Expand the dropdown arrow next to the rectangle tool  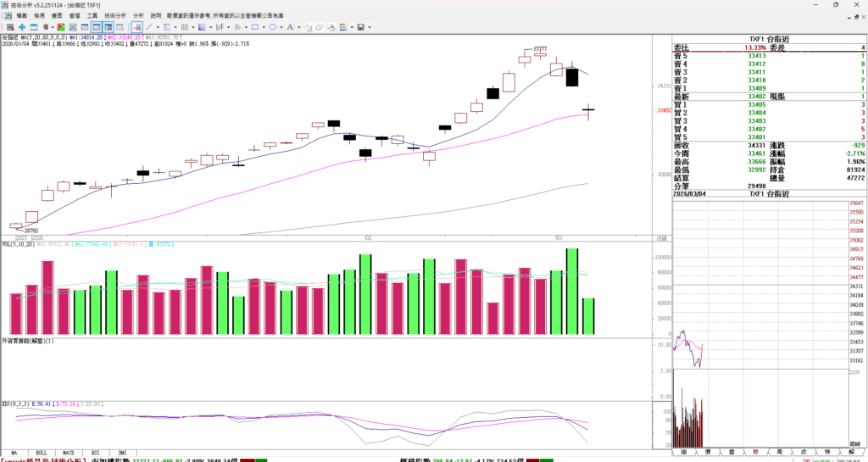pos(264,27)
